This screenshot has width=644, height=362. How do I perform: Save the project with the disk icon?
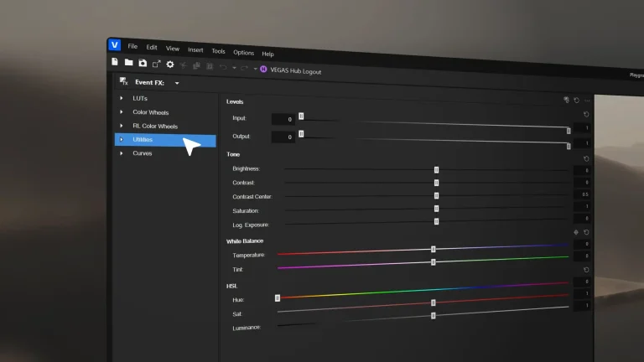(x=143, y=63)
